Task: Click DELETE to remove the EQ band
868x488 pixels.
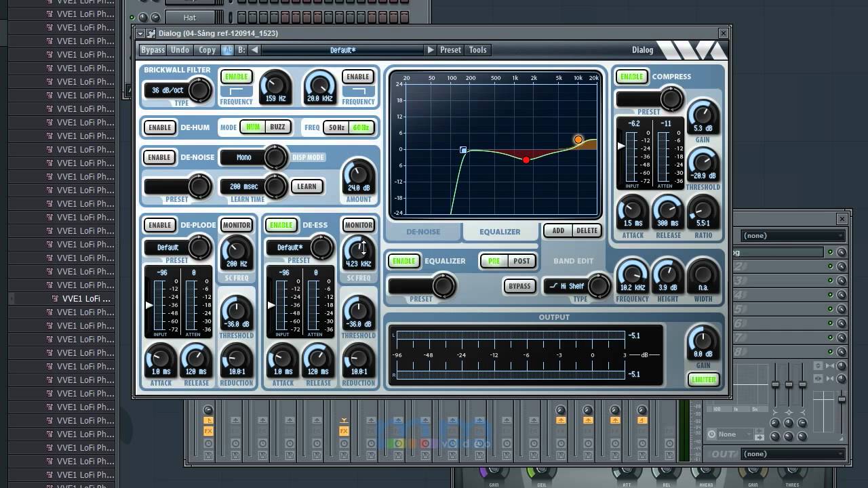Action: [x=587, y=230]
